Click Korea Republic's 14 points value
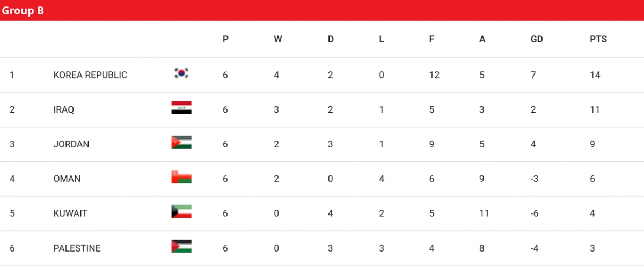 coord(595,75)
